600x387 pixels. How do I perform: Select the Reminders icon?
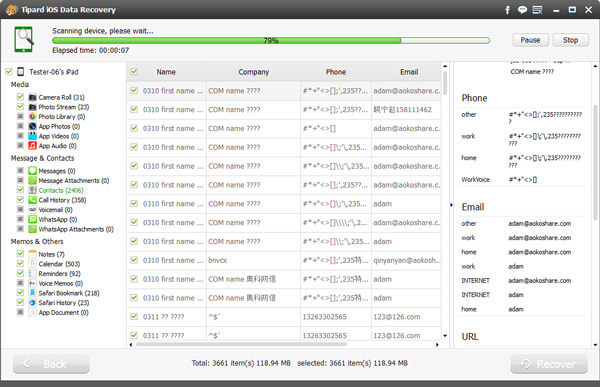(33, 273)
